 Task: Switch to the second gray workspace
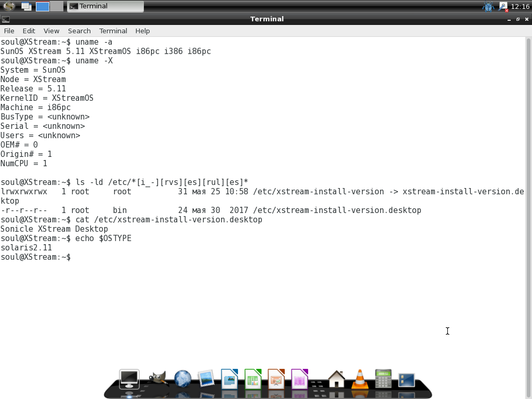click(57, 6)
